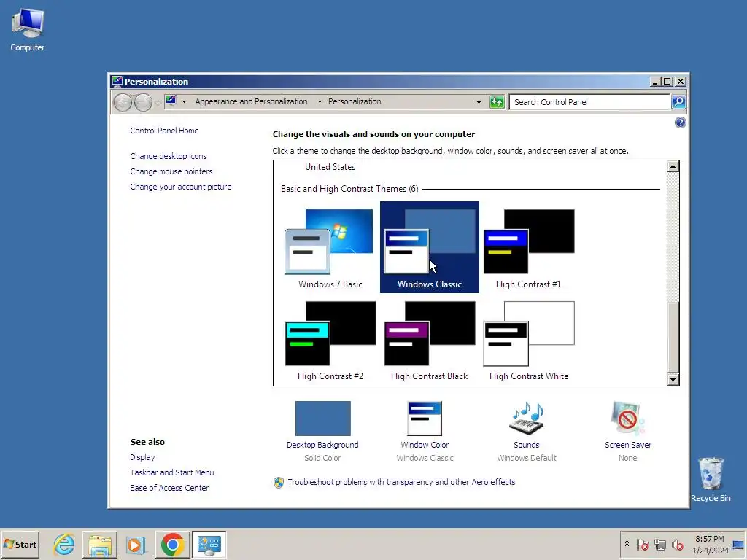Click Appearance and Personalization breadcrumb
Screen dimensions: 747x560
coord(251,101)
